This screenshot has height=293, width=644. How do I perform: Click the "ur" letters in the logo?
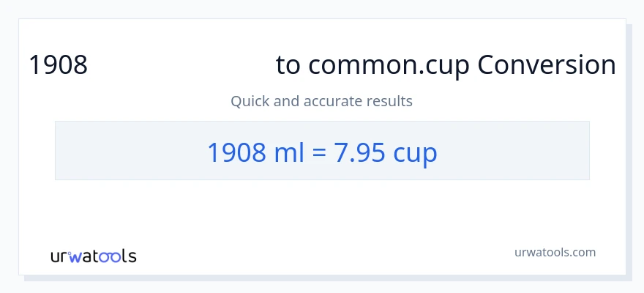[59, 256]
